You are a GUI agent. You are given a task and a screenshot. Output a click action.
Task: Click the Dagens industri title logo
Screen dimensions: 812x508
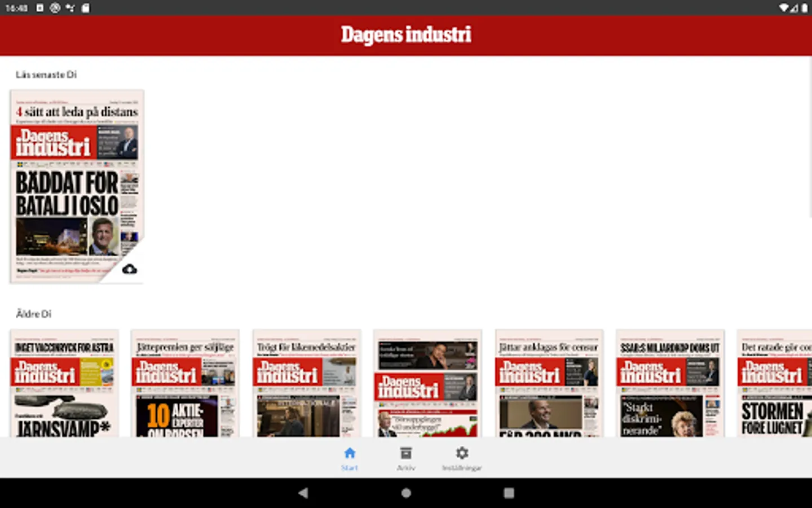[406, 34]
